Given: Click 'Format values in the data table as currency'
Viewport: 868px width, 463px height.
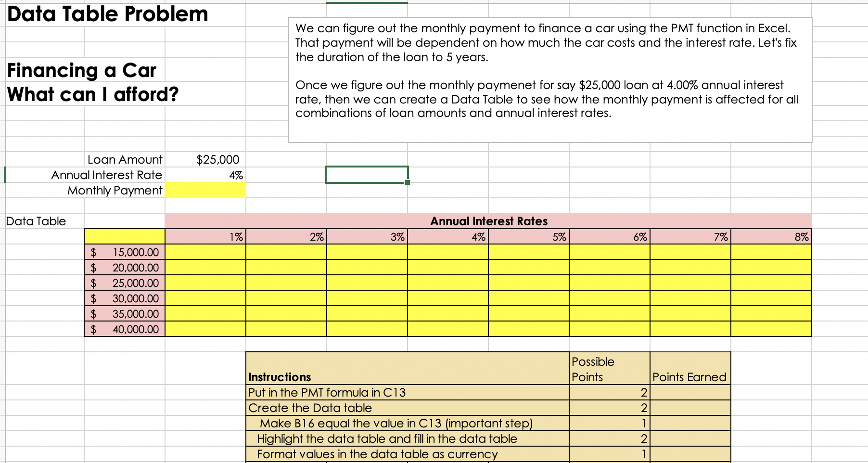Looking at the screenshot, I should click(408, 454).
